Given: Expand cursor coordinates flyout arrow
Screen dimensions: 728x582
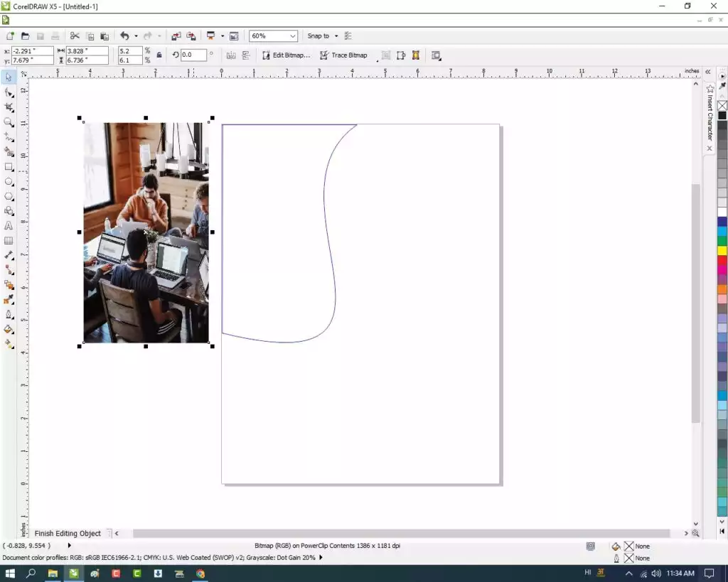Looking at the screenshot, I should pos(69,545).
